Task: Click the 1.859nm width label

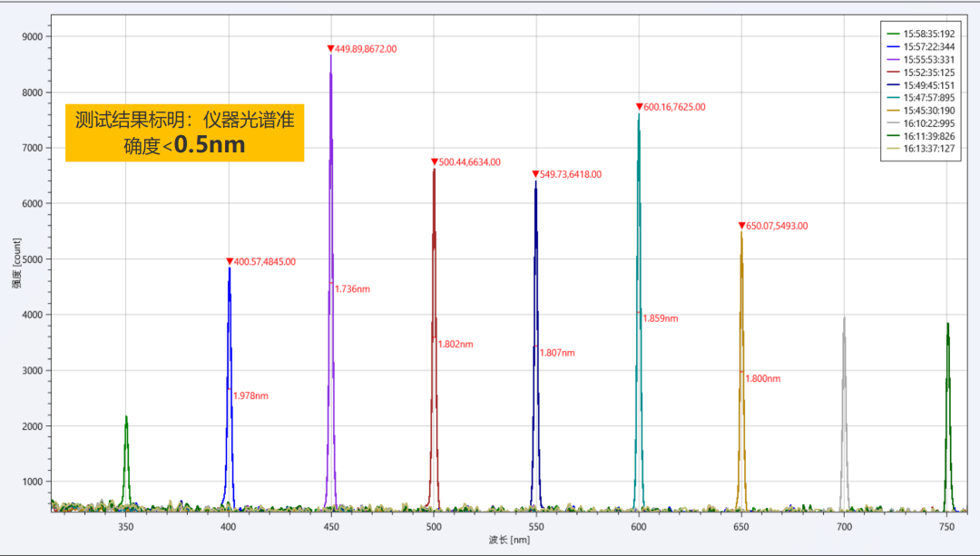Action: pyautogui.click(x=661, y=318)
